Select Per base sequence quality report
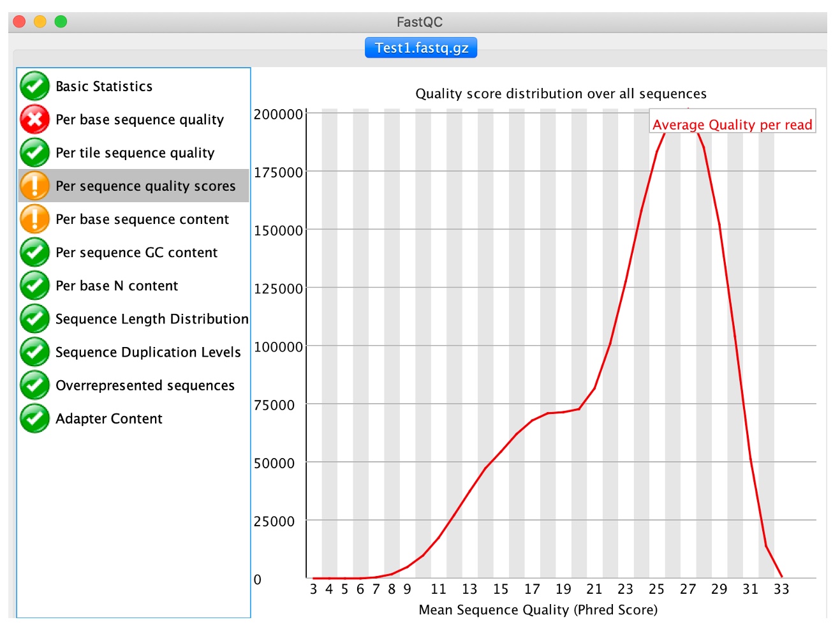 [140, 120]
